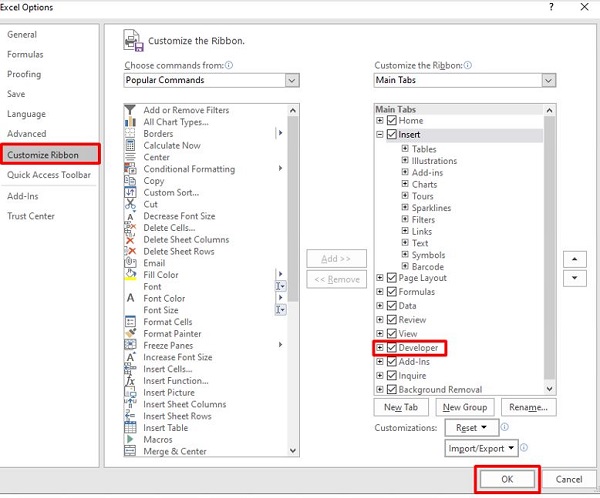Click the Borders command icon
The image size is (600, 498).
[130, 133]
